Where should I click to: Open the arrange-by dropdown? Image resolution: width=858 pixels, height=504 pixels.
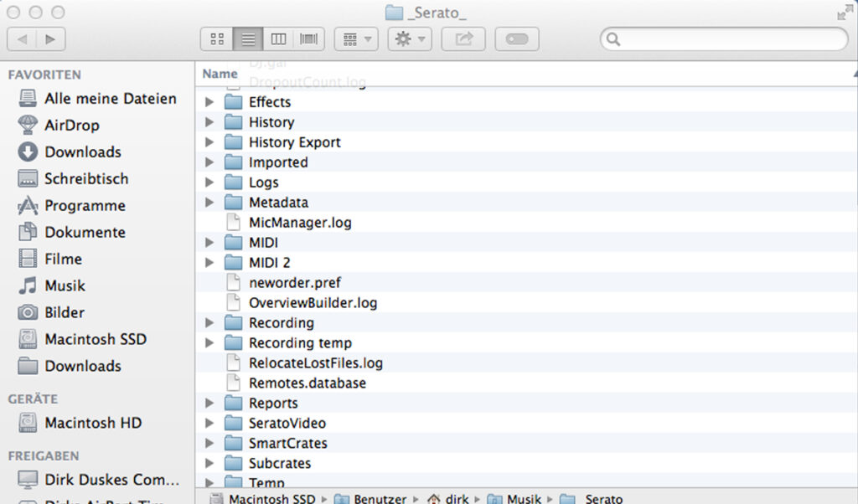[x=356, y=39]
